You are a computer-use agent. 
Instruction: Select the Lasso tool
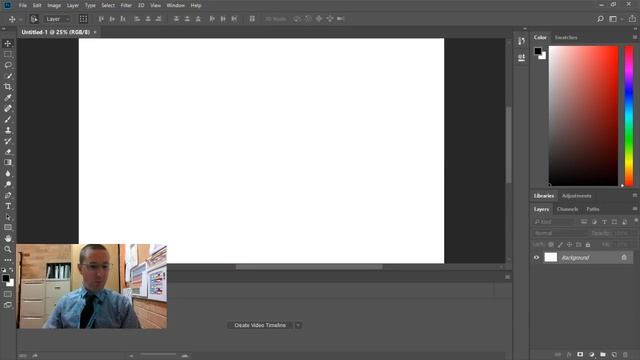pos(8,65)
